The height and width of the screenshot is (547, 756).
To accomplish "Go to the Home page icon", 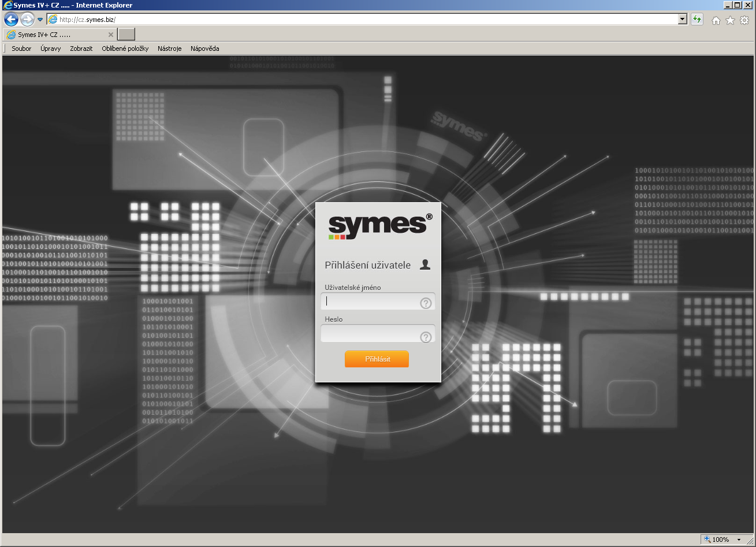I will click(x=716, y=20).
